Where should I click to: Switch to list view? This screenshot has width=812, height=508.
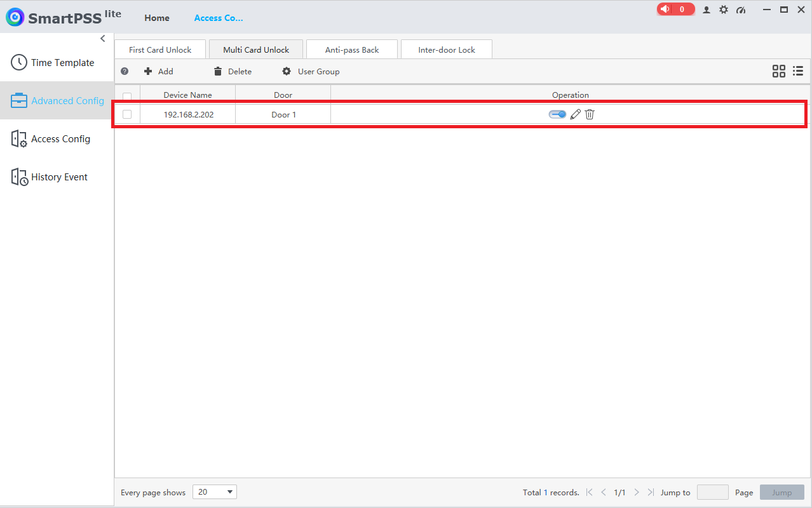coord(798,71)
